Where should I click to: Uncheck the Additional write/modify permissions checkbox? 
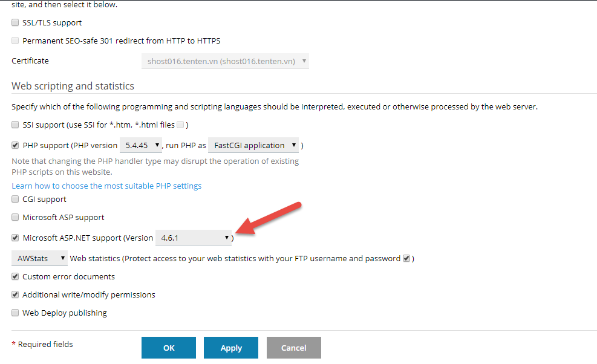[15, 294]
